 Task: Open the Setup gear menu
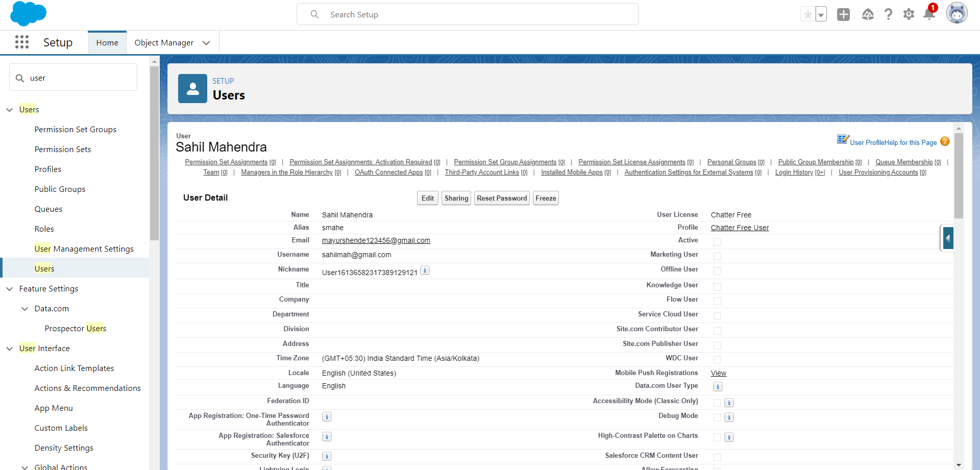pyautogui.click(x=909, y=14)
